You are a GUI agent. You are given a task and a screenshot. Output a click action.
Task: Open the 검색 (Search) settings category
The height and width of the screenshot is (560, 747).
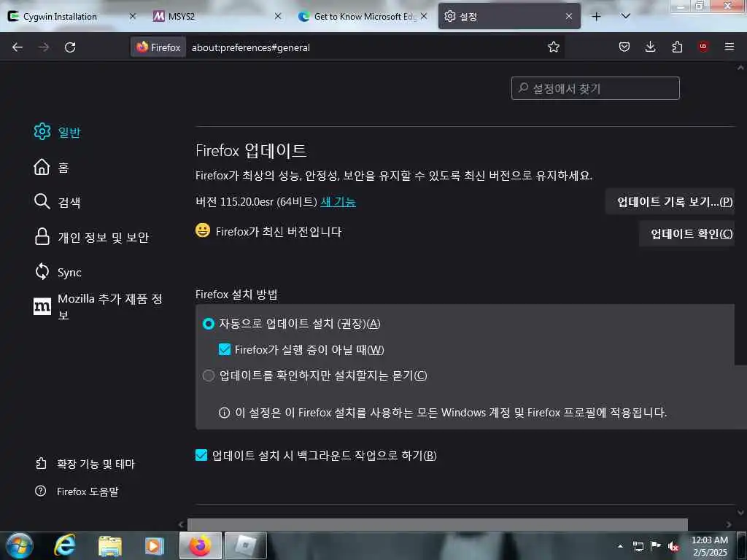click(x=57, y=202)
